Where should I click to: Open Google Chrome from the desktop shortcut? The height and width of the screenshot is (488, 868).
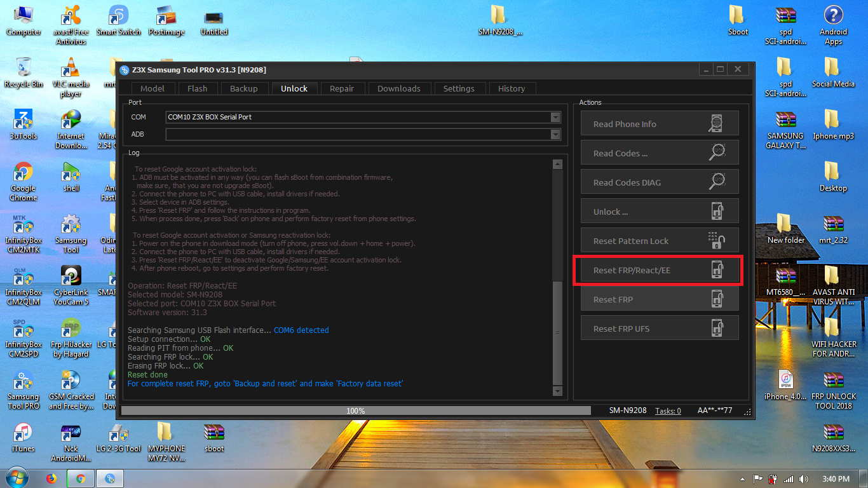(24, 182)
